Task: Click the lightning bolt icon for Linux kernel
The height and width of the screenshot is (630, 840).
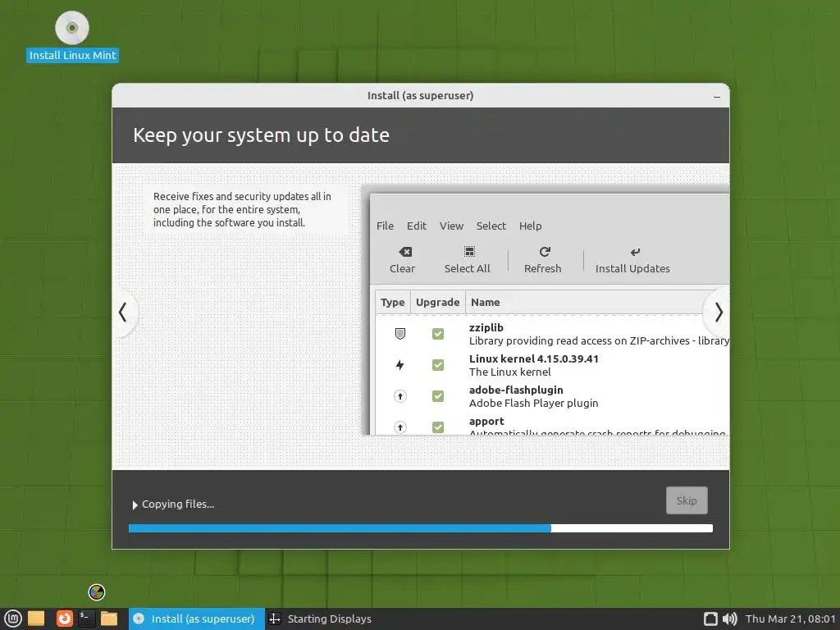Action: click(399, 365)
